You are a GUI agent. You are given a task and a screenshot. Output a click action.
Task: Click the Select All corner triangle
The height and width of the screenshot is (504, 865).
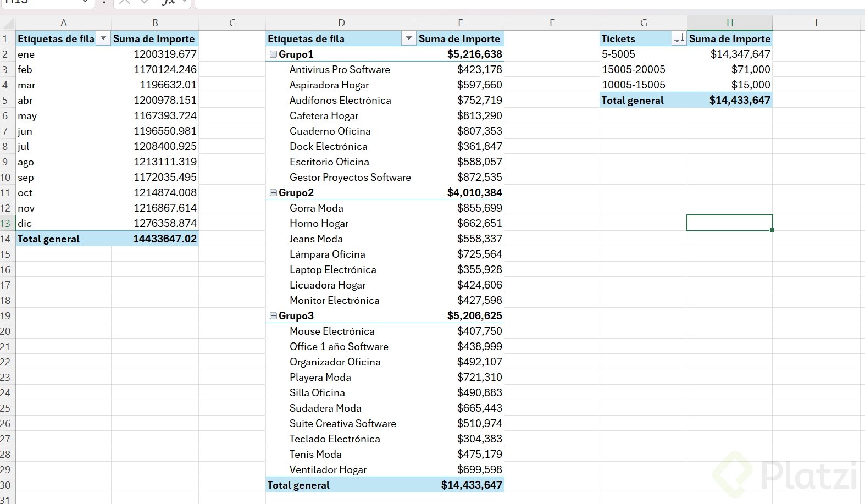point(8,23)
